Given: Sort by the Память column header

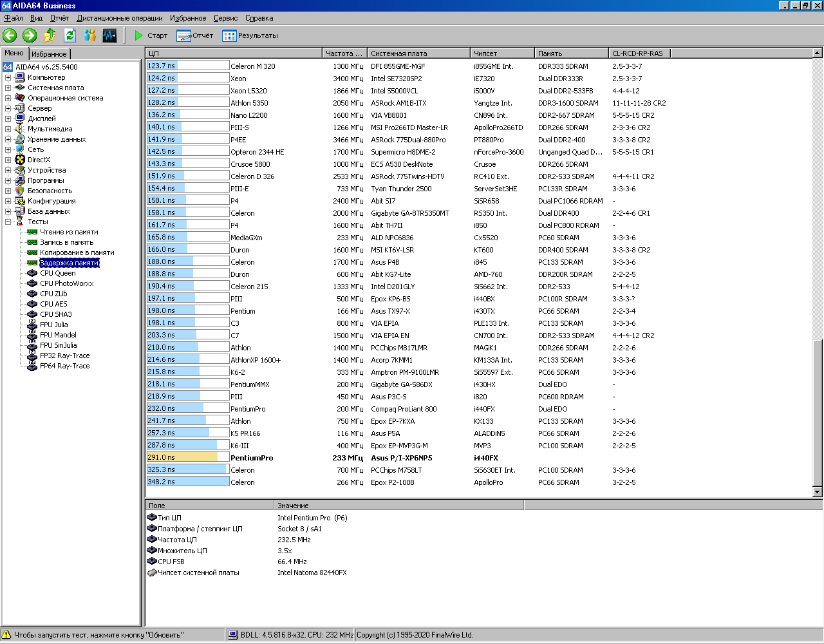Looking at the screenshot, I should click(570, 53).
